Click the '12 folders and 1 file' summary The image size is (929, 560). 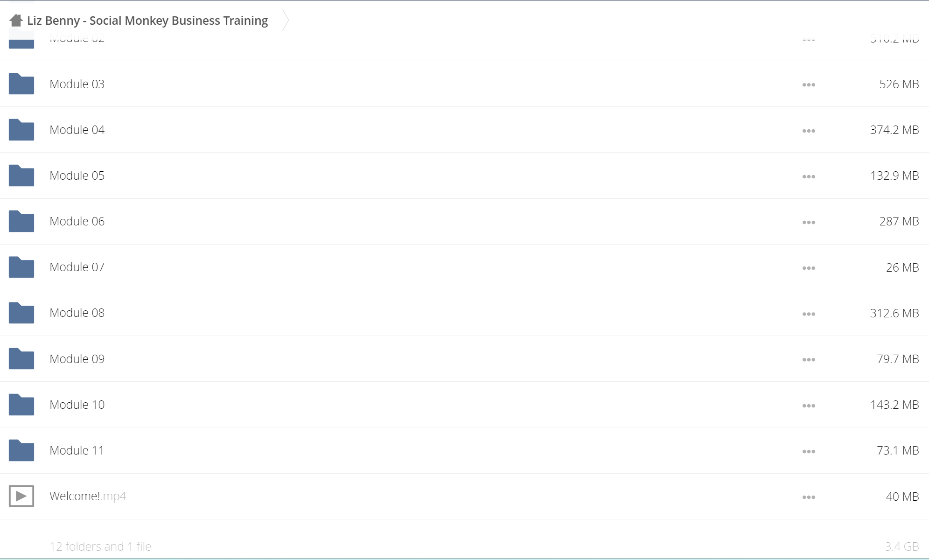click(100, 546)
